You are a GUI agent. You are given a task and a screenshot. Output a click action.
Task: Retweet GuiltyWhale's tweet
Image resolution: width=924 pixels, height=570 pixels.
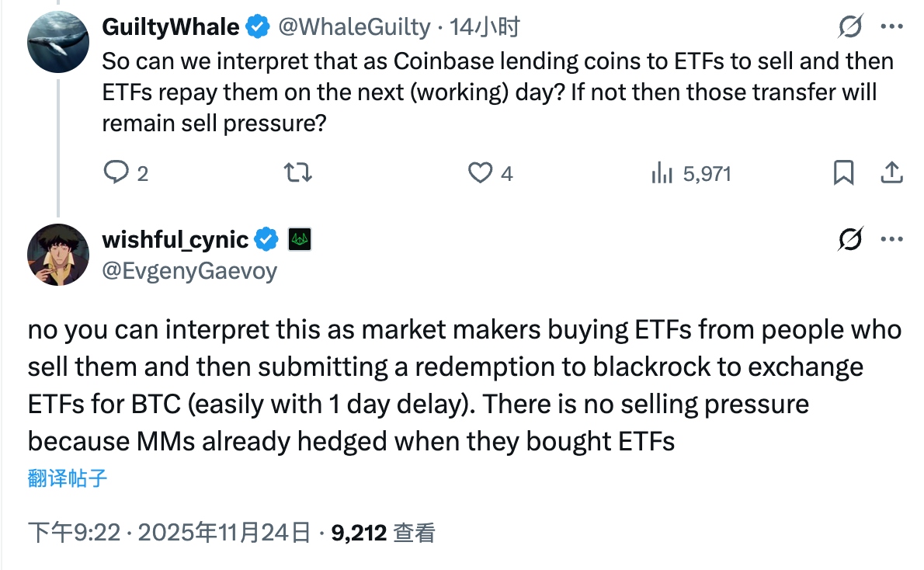[x=297, y=172]
